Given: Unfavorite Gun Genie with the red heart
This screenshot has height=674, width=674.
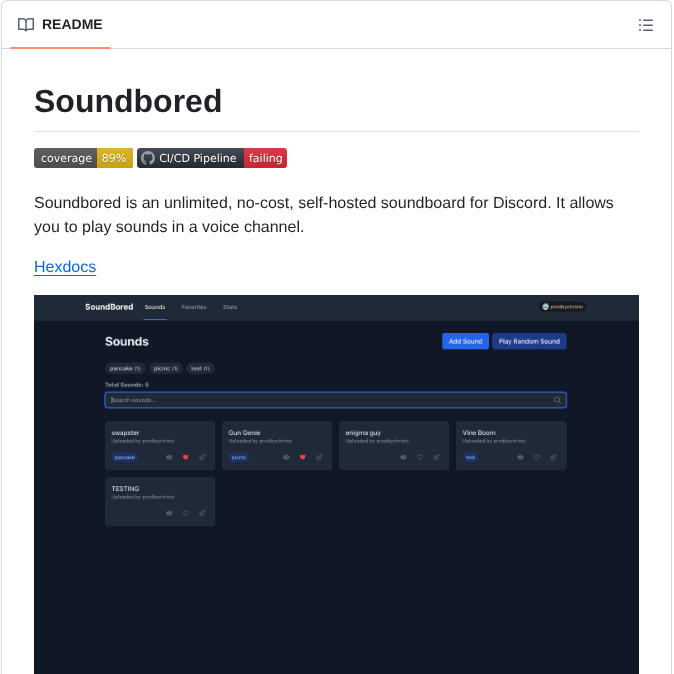Looking at the screenshot, I should 303,457.
